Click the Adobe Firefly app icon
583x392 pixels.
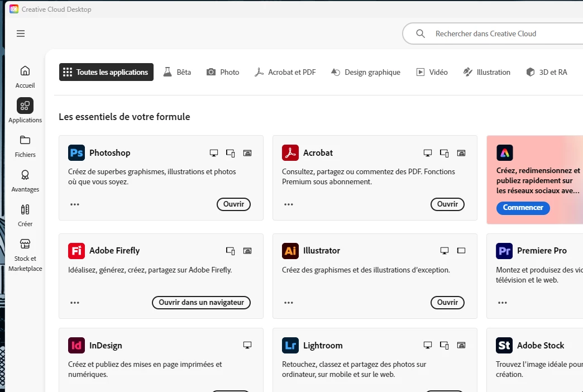76,251
